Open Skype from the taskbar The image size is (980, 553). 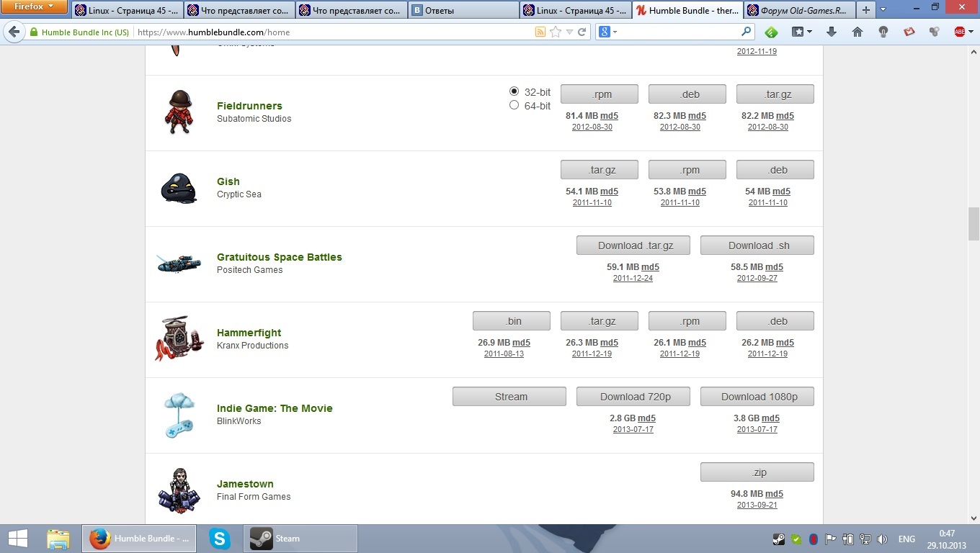point(220,539)
